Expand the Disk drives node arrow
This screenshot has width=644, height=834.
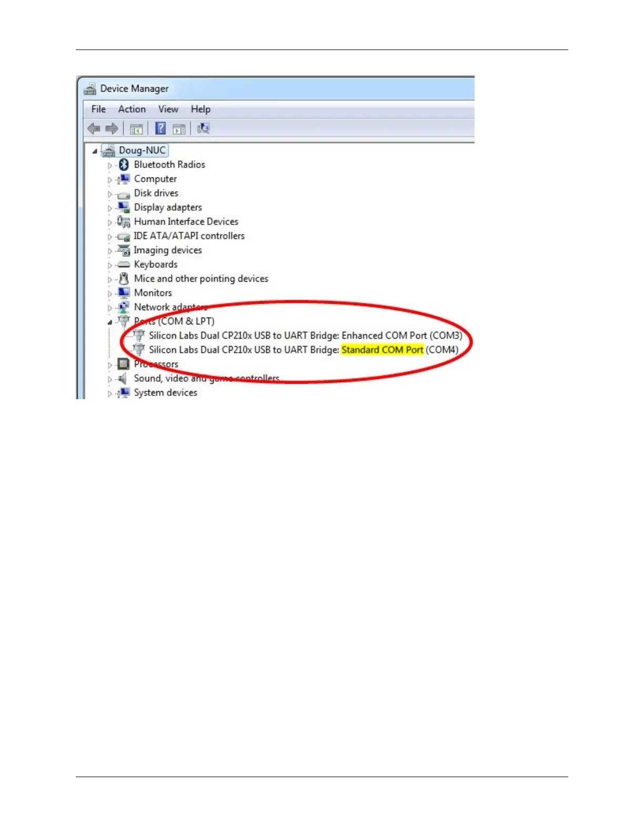tap(110, 194)
